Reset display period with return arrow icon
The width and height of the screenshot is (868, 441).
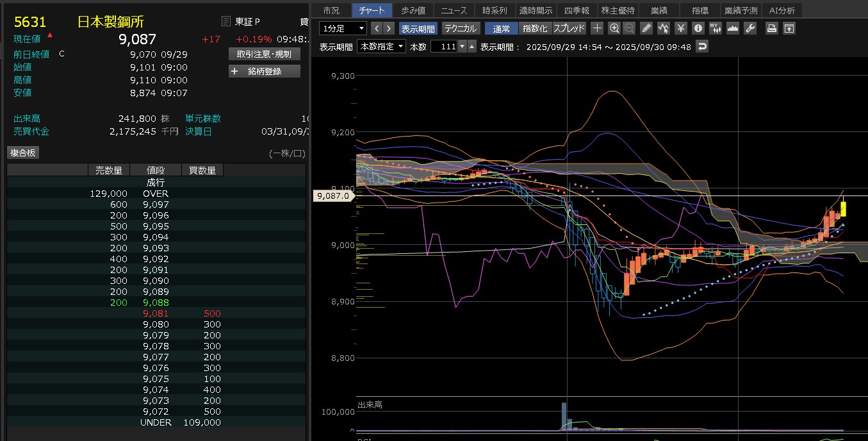click(703, 47)
